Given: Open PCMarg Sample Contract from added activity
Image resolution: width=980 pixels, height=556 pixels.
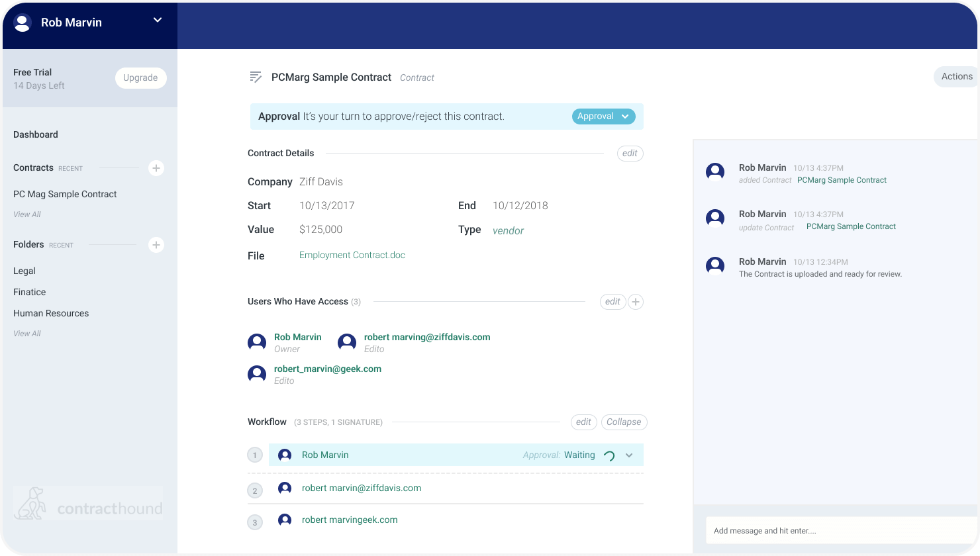Looking at the screenshot, I should pyautogui.click(x=842, y=180).
